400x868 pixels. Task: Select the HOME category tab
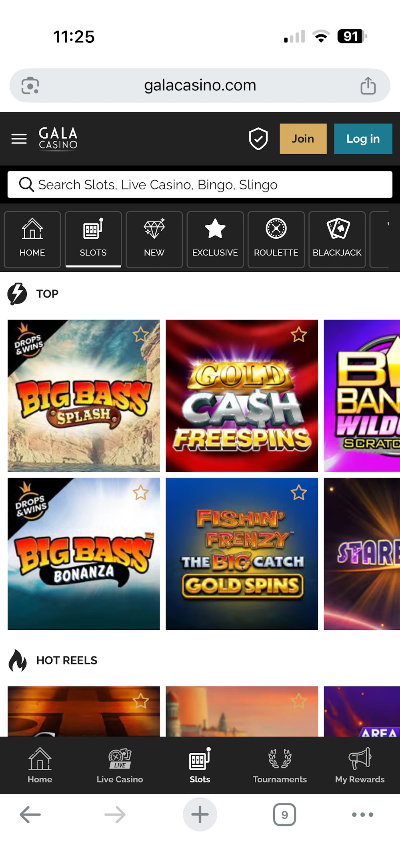click(x=32, y=239)
